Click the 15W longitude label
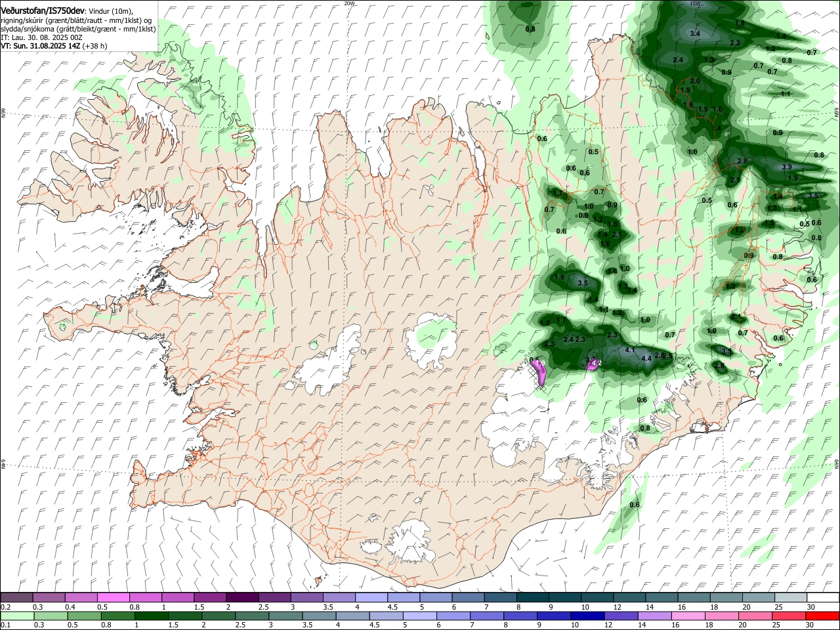Screen dimensions: 840x630 click(695, 3)
